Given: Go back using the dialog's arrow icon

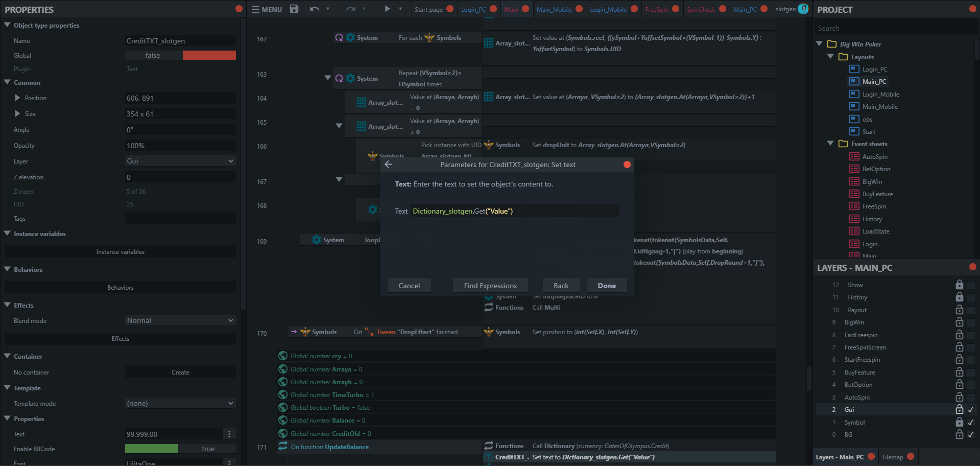Looking at the screenshot, I should pos(389,165).
